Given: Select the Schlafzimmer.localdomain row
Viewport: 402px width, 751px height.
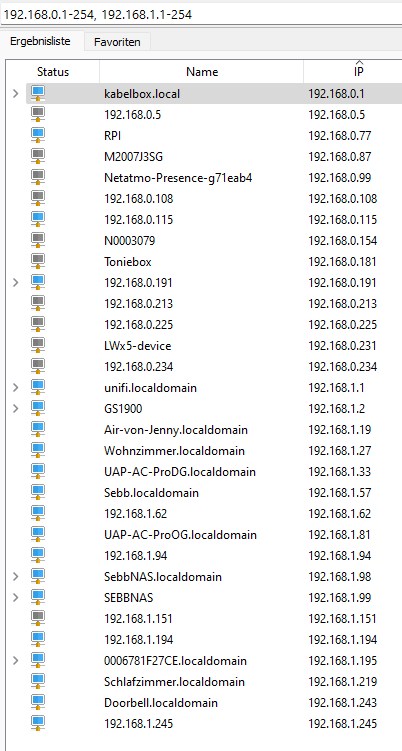Looking at the screenshot, I should 214,682.
